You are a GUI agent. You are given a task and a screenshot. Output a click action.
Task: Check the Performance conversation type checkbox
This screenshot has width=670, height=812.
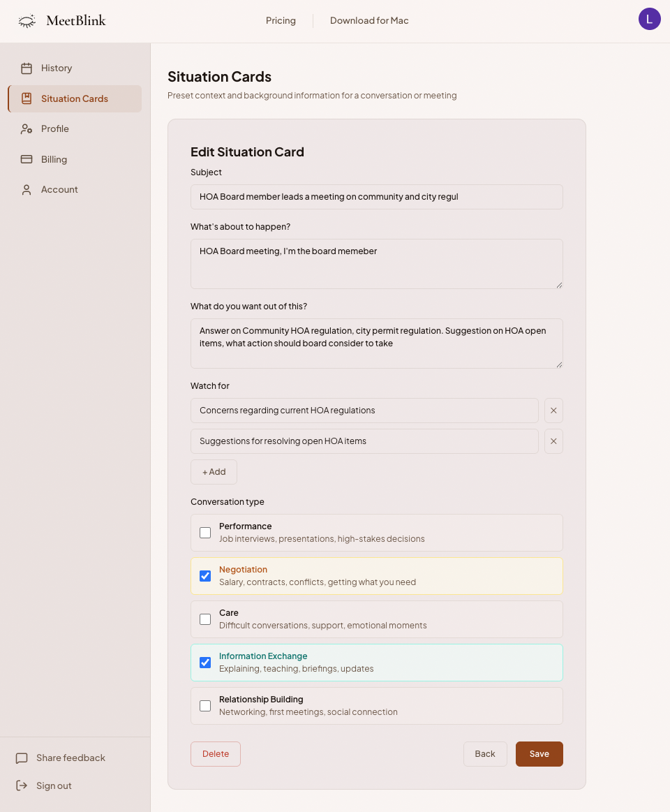tap(205, 532)
